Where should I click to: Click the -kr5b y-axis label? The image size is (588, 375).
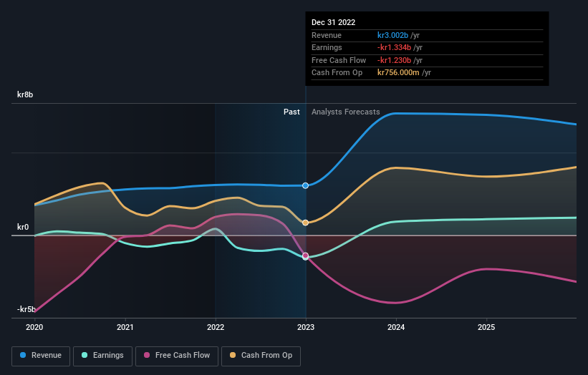tap(26, 309)
